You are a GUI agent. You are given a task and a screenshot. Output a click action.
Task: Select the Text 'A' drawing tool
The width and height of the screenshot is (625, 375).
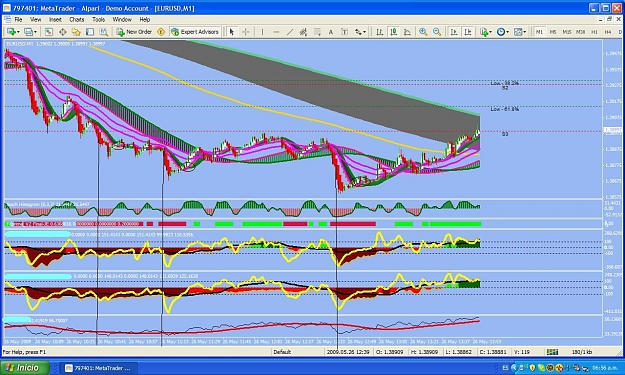tap(330, 32)
